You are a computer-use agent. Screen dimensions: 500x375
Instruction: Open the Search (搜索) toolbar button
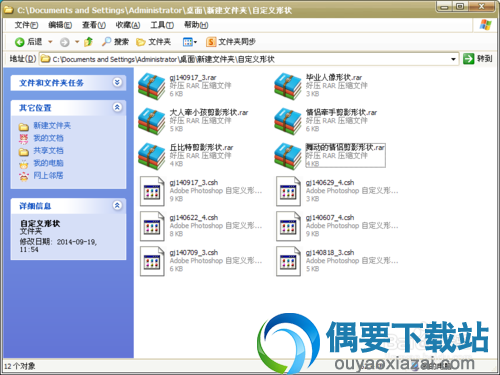(x=115, y=42)
